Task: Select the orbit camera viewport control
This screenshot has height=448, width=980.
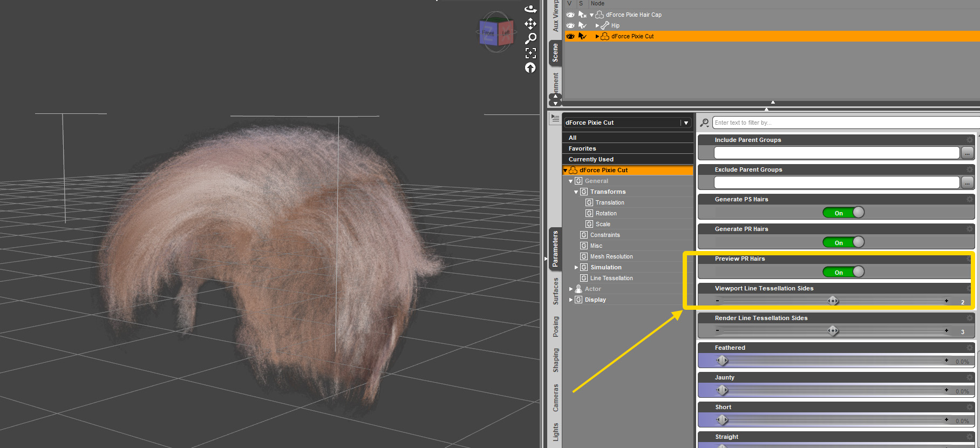Action: click(530, 9)
